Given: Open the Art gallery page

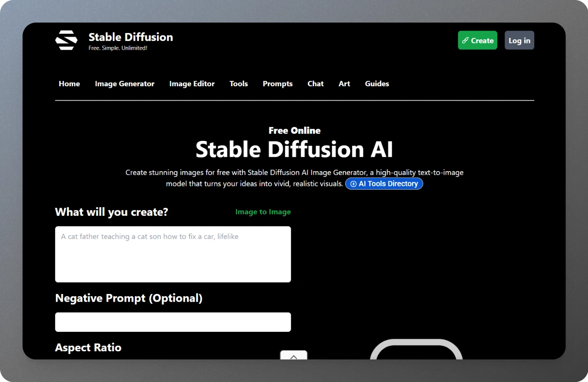Looking at the screenshot, I should (344, 84).
